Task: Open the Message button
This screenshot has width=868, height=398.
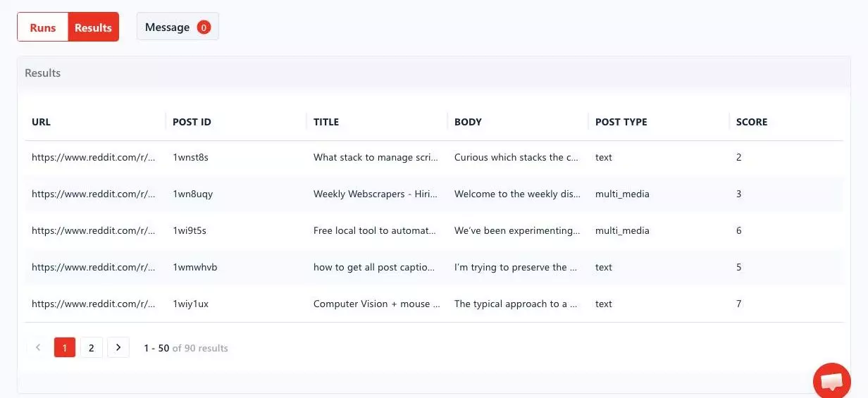Action: point(178,27)
